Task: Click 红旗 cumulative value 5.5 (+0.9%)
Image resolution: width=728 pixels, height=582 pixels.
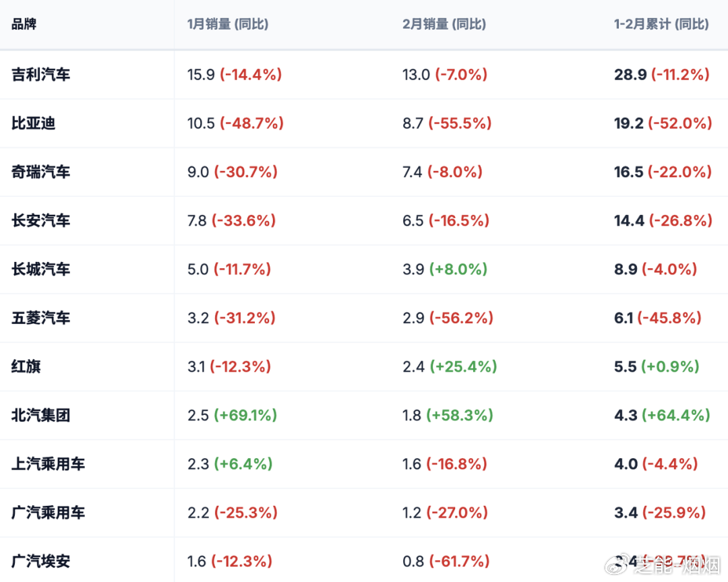Action: pyautogui.click(x=657, y=366)
